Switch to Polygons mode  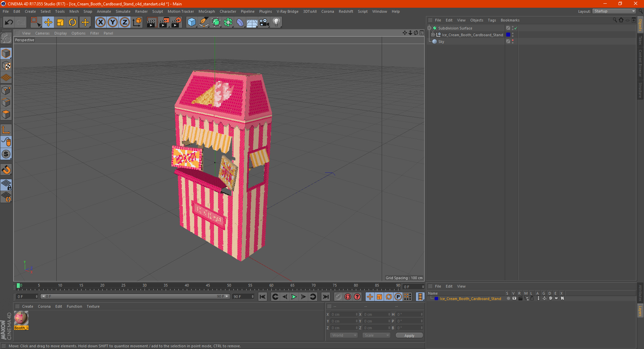coord(6,114)
